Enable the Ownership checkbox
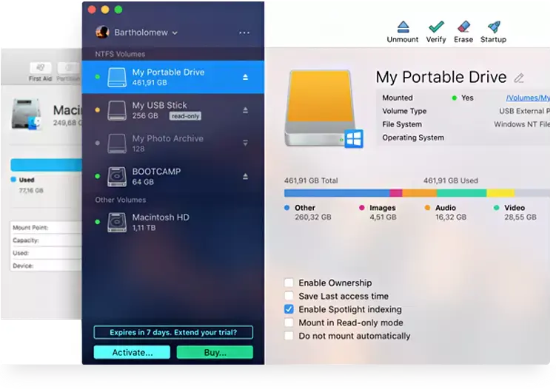This screenshot has width=556, height=392. pyautogui.click(x=289, y=283)
